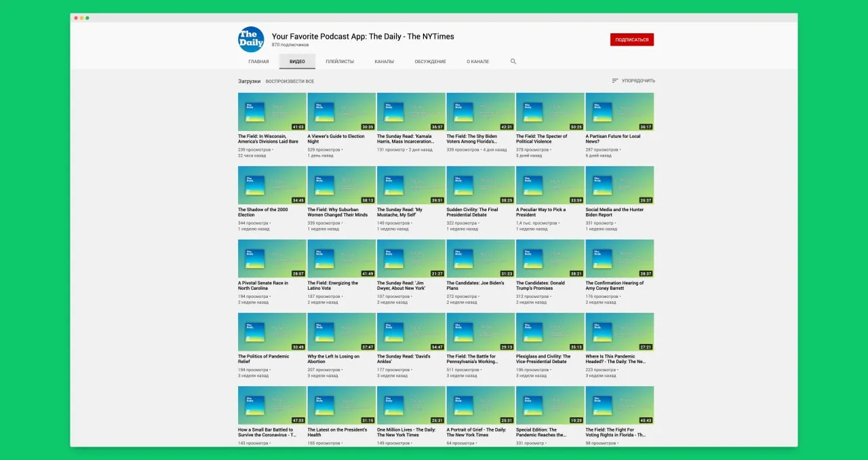Open thumbnail for In Wisconsin, America's Divisions video
This screenshot has width=868, height=460.
[272, 112]
